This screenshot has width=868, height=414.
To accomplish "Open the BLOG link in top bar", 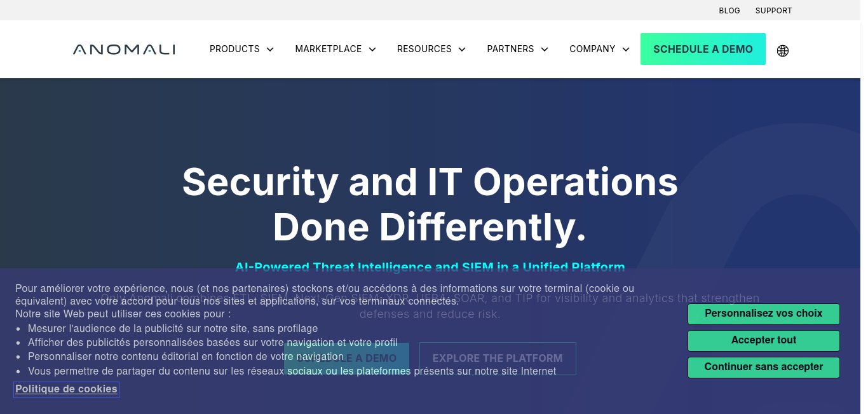I will point(729,11).
